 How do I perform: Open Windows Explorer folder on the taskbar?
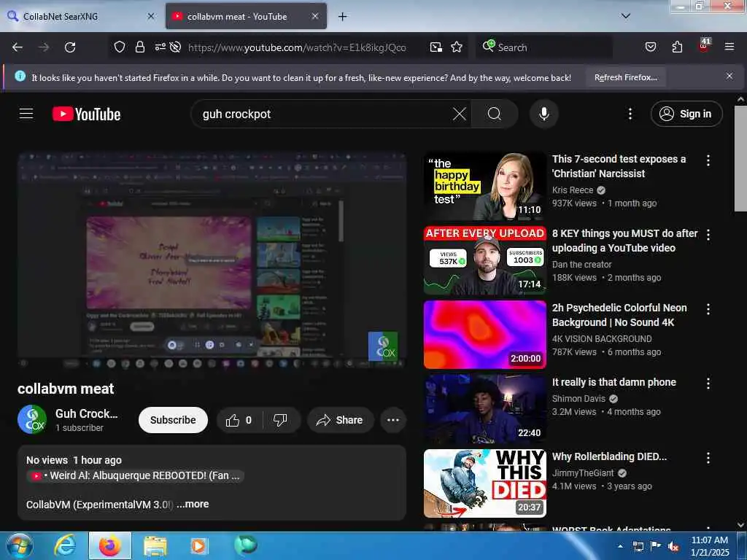coord(155,545)
